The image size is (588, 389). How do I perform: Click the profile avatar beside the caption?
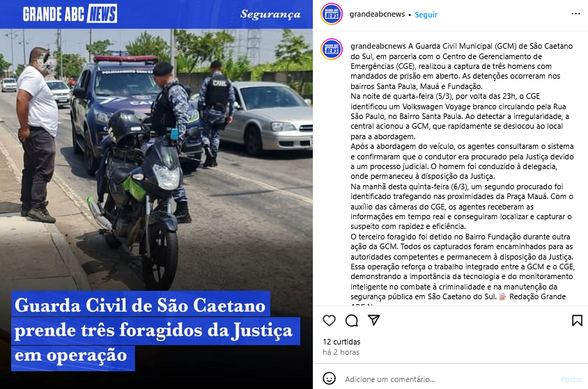(332, 49)
